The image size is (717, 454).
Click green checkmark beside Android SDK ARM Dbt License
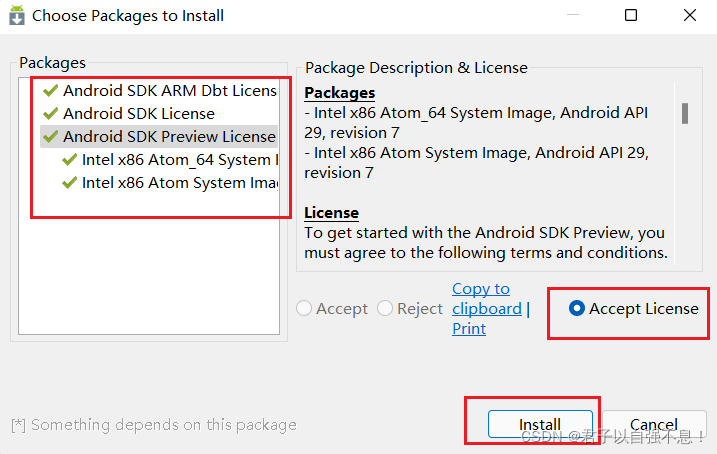(x=51, y=90)
